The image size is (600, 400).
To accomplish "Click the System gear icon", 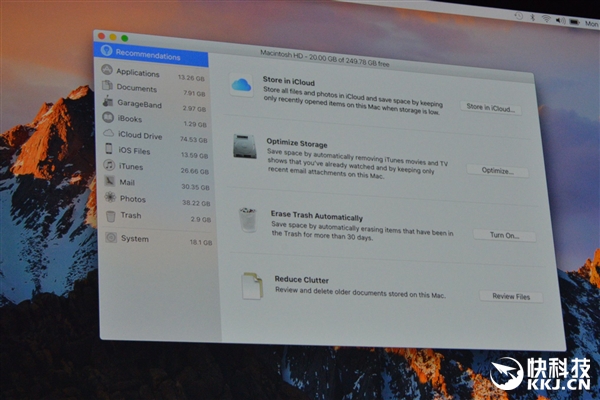I will point(111,237).
